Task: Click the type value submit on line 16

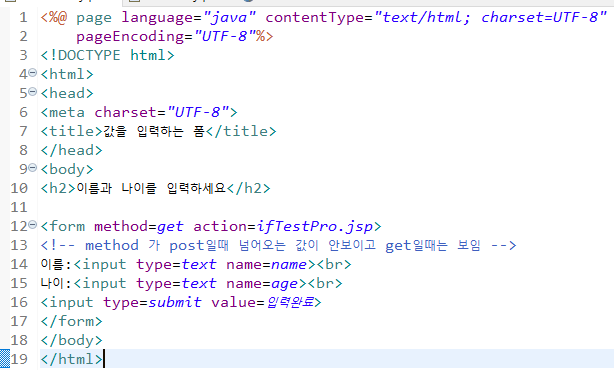Action: click(175, 302)
